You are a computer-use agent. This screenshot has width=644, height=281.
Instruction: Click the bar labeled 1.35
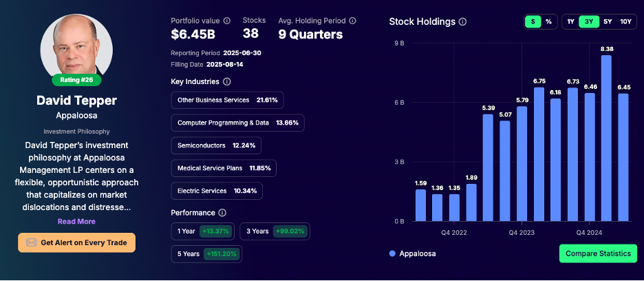coord(454,208)
